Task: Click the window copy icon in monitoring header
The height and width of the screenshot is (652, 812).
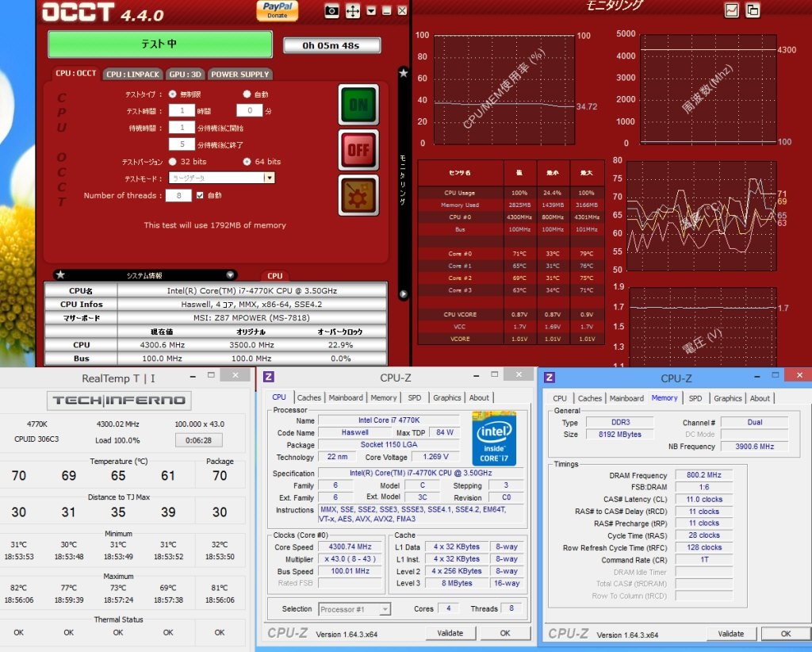Action: tap(753, 10)
